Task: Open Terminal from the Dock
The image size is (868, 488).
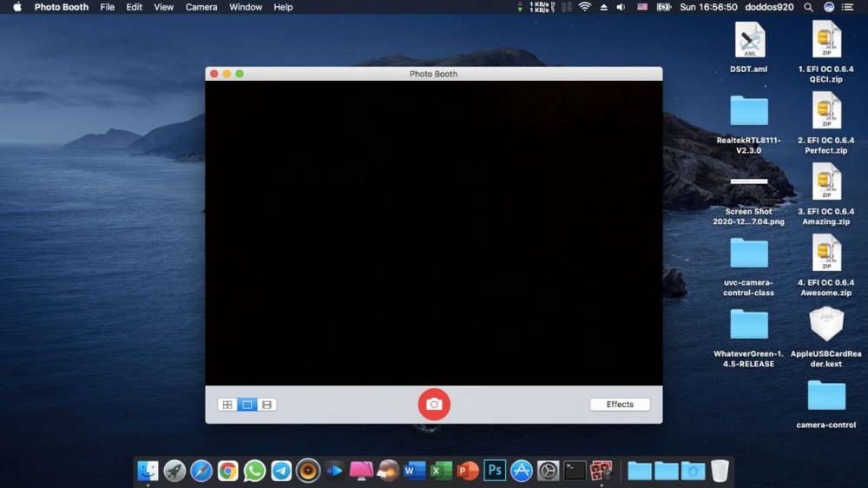Action: [x=575, y=471]
